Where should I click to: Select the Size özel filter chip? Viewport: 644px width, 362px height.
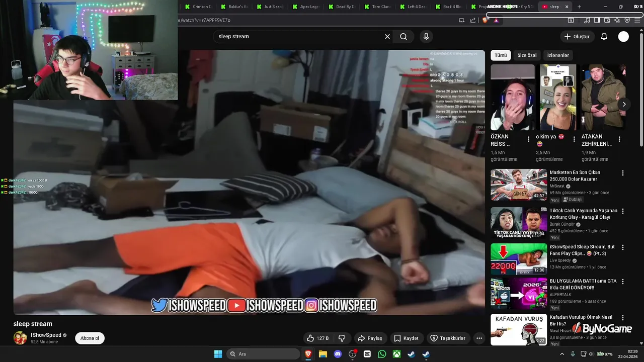[527, 55]
